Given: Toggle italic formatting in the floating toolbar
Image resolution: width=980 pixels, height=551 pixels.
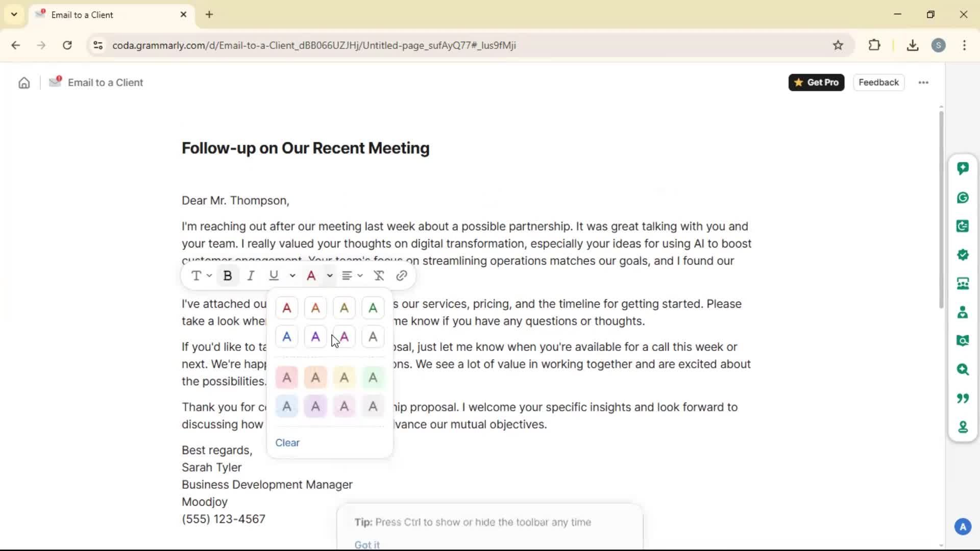Looking at the screenshot, I should pos(251,275).
